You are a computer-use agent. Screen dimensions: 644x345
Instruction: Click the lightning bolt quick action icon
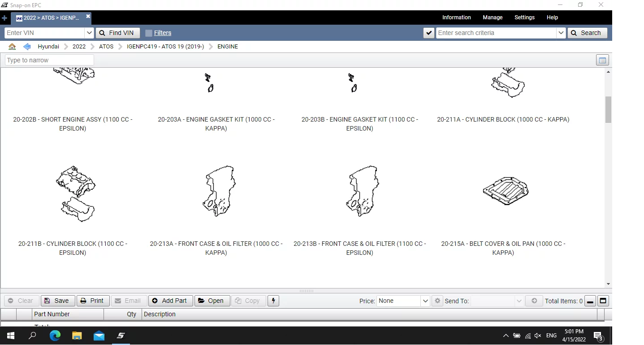coord(273,301)
